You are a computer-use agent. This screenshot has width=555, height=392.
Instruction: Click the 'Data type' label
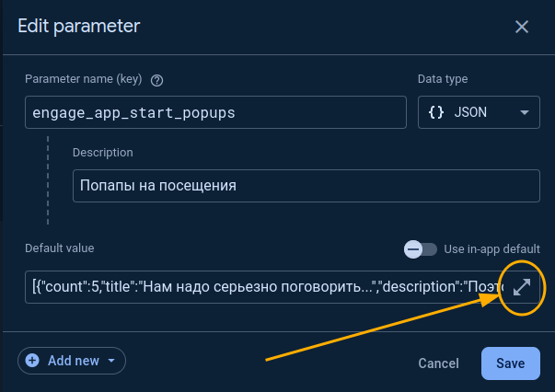tap(444, 80)
